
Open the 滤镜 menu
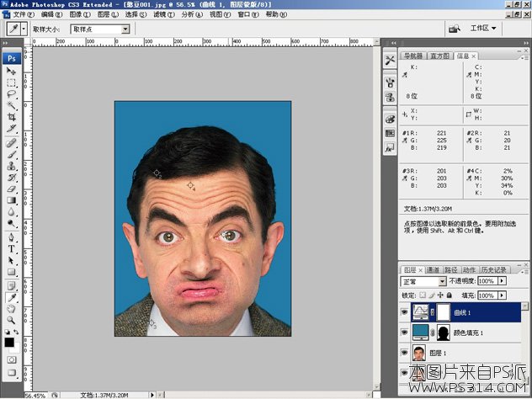[164, 14]
